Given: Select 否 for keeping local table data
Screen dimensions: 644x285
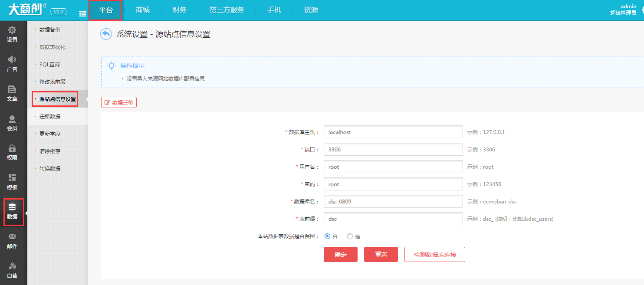Looking at the screenshot, I should [328, 236].
